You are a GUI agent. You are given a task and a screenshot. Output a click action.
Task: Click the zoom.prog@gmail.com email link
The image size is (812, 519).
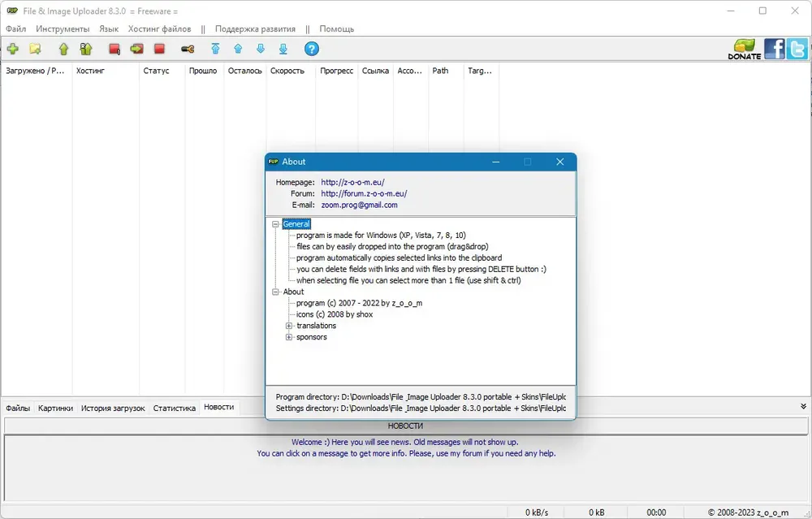tap(360, 205)
